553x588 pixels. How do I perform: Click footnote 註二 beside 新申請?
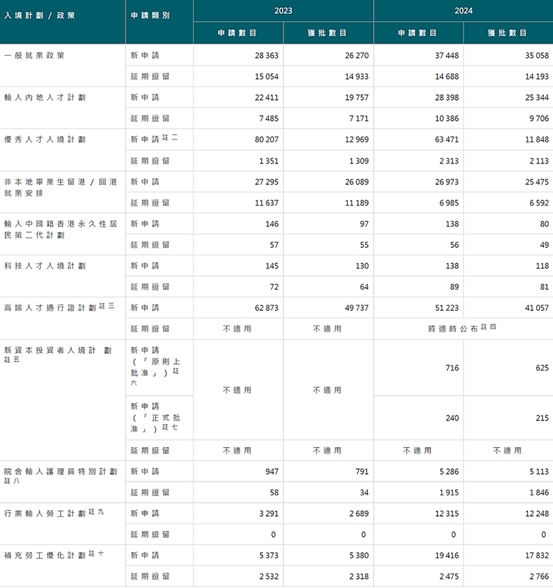point(170,138)
